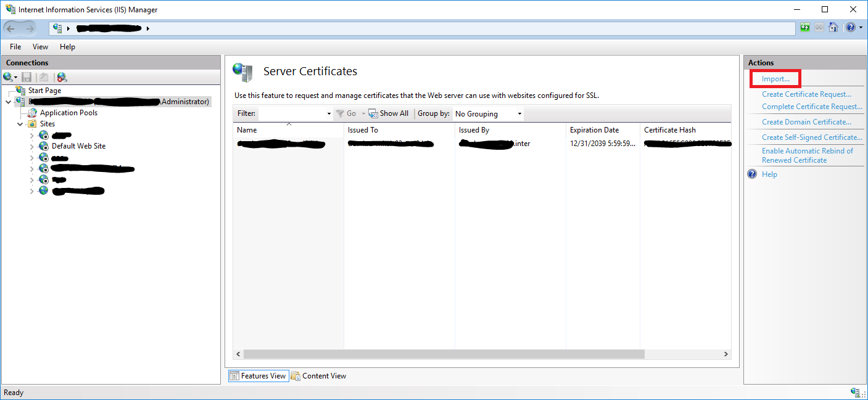Open the Group by No Grouping dropdown
The height and width of the screenshot is (400, 868).
(x=488, y=113)
